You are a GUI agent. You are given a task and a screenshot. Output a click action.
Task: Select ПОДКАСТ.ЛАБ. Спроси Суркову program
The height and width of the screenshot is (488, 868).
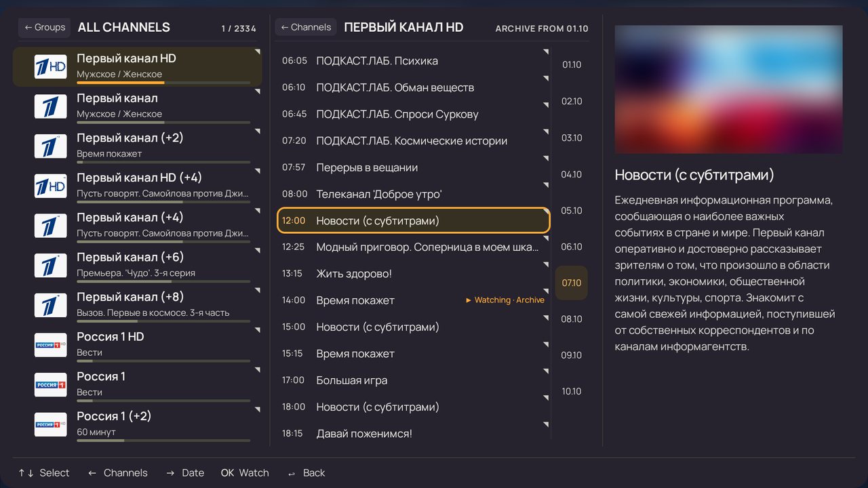(x=414, y=115)
